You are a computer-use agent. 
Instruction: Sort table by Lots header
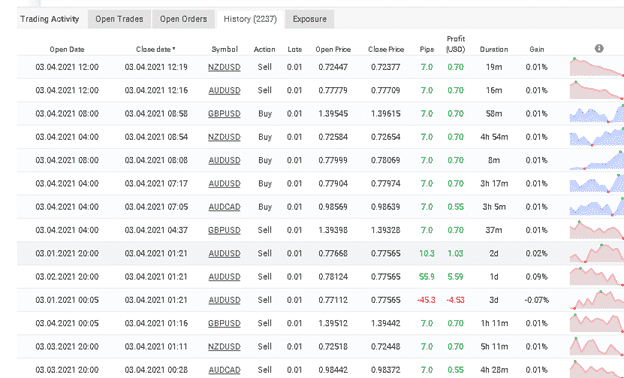pos(294,49)
